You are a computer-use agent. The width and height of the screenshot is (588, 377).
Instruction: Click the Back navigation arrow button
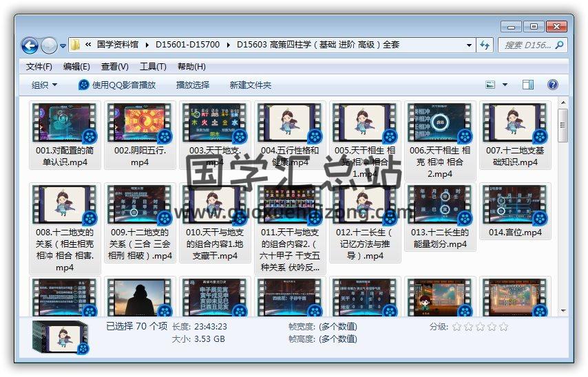click(30, 45)
